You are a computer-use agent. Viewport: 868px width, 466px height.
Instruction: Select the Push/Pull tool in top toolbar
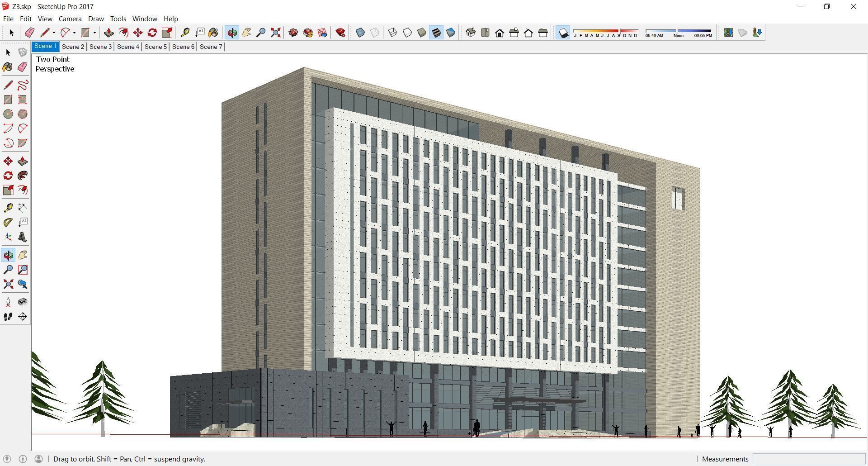tap(108, 33)
